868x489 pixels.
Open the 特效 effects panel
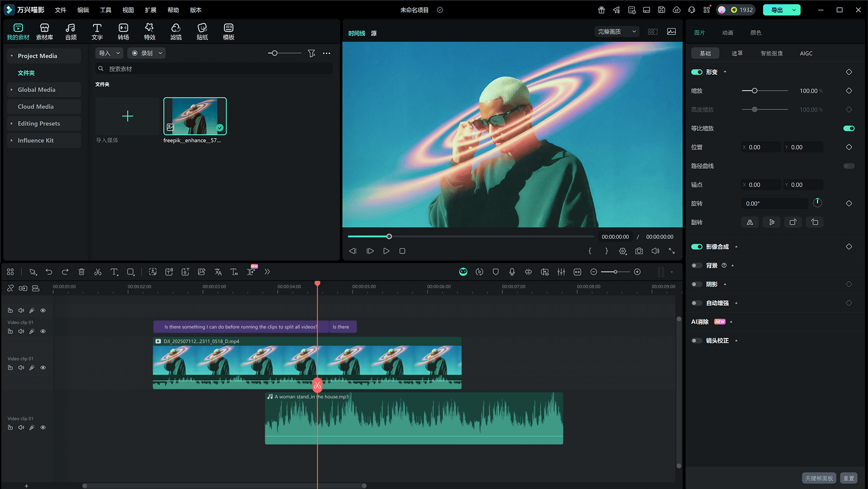pos(150,31)
